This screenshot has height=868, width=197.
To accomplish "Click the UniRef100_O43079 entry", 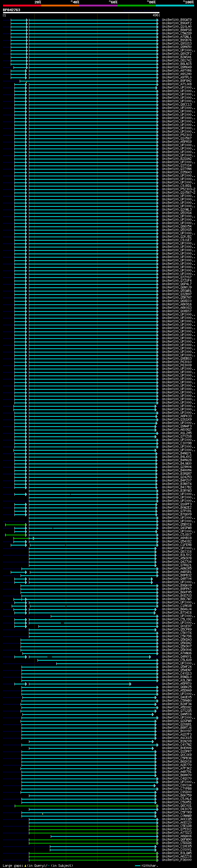I will (176, 809).
